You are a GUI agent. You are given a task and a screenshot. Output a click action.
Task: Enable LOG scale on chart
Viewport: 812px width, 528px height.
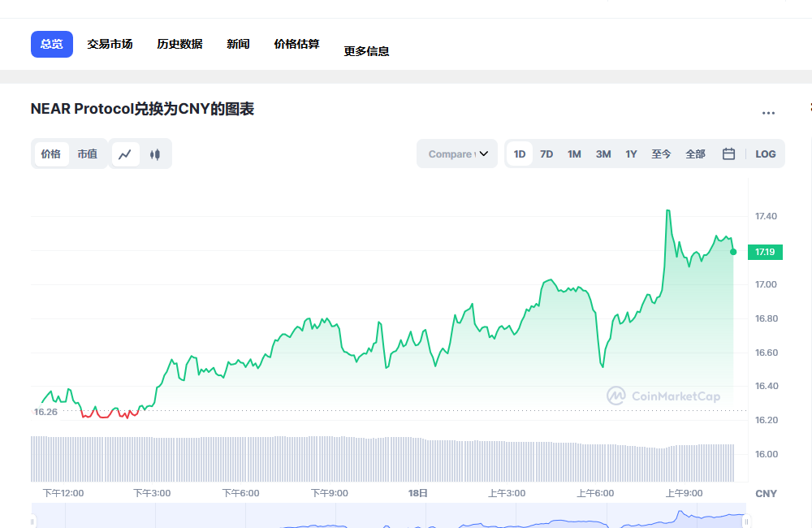point(766,154)
